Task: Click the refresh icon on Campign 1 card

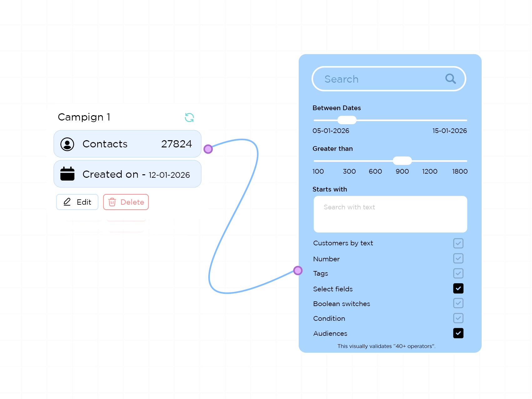Action: (x=189, y=117)
